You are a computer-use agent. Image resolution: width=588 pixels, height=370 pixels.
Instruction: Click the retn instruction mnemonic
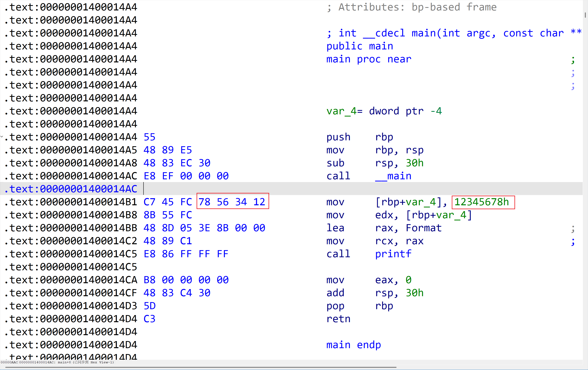(338, 319)
